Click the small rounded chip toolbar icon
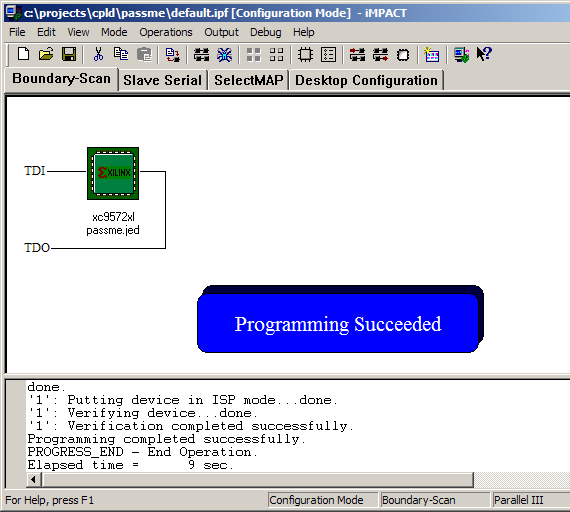The width and height of the screenshot is (570, 512). [x=403, y=55]
